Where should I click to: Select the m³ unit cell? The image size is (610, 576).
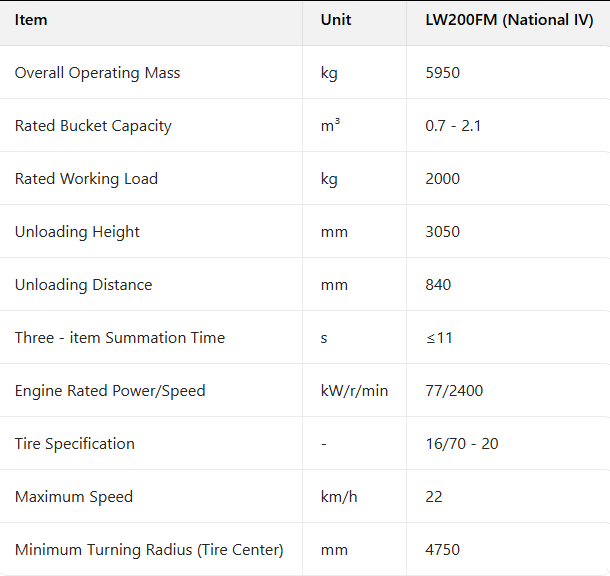click(330, 126)
